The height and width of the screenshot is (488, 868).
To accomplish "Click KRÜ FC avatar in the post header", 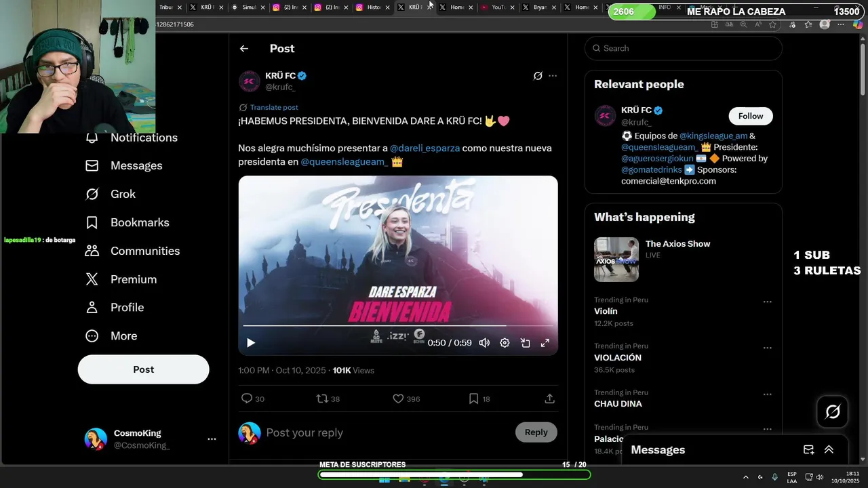I will (x=250, y=81).
